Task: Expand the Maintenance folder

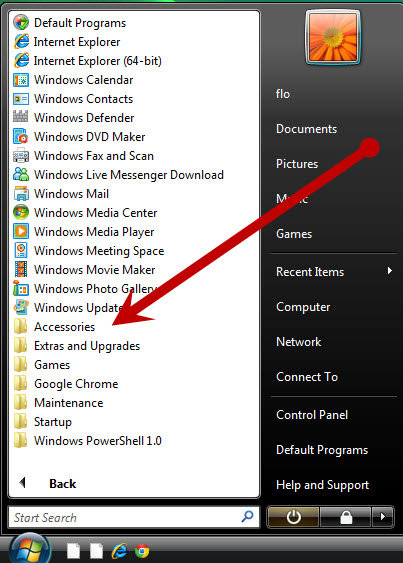Action: tap(58, 403)
